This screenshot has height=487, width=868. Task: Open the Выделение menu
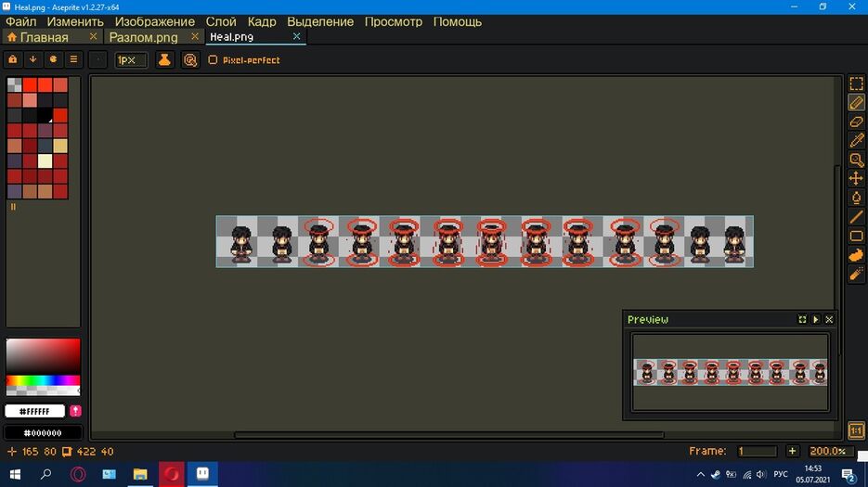tap(320, 21)
